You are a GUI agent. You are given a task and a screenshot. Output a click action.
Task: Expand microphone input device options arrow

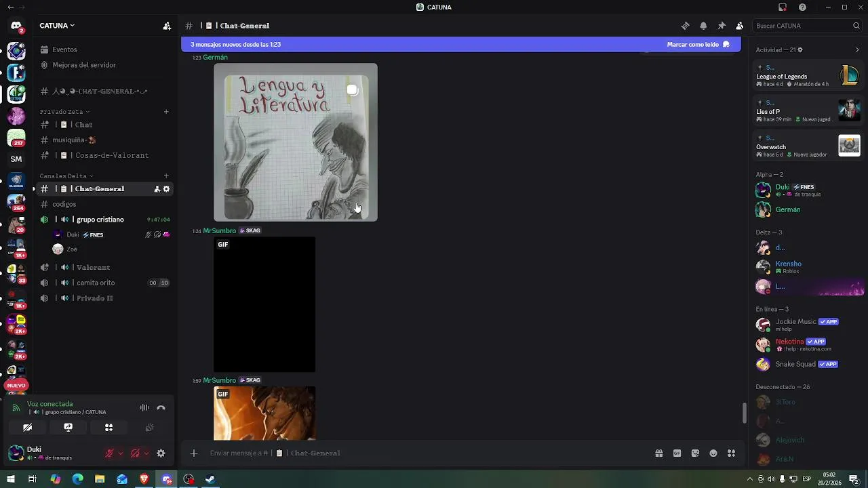coord(121,453)
